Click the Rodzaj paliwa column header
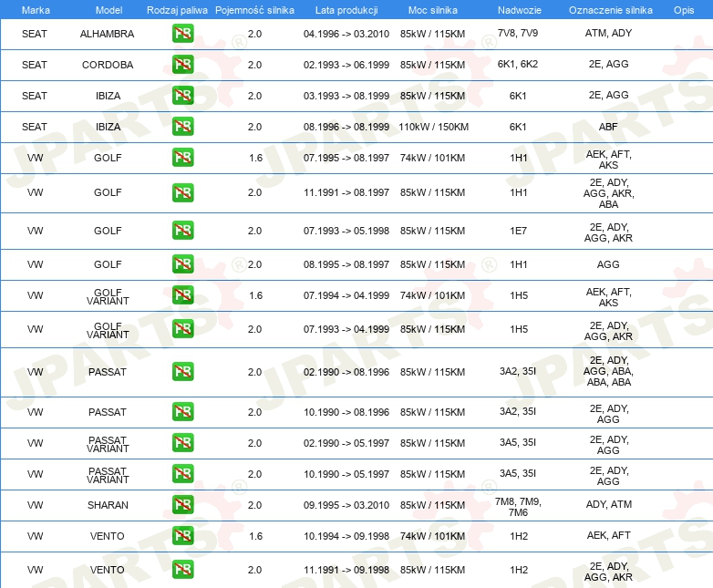Viewport: 713px width, 588px height. click(177, 10)
